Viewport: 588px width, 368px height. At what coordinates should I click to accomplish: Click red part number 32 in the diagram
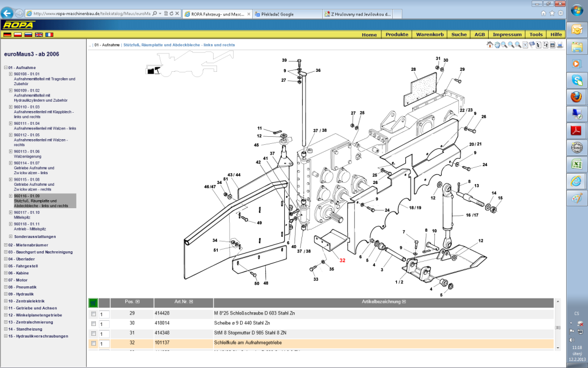click(x=342, y=260)
